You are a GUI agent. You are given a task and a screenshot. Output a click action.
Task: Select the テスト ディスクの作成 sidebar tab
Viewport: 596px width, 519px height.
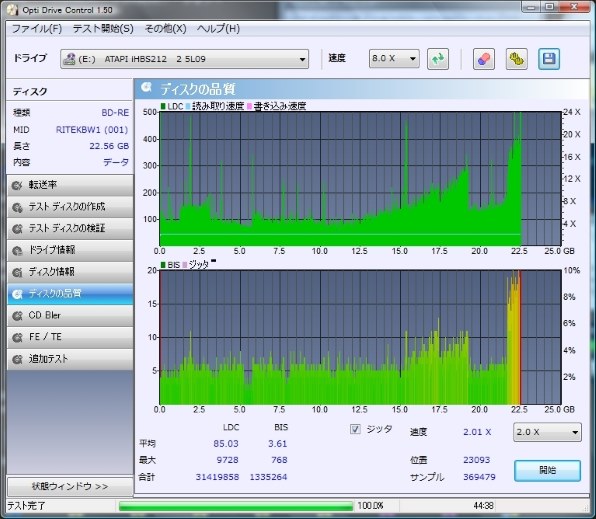[70, 207]
